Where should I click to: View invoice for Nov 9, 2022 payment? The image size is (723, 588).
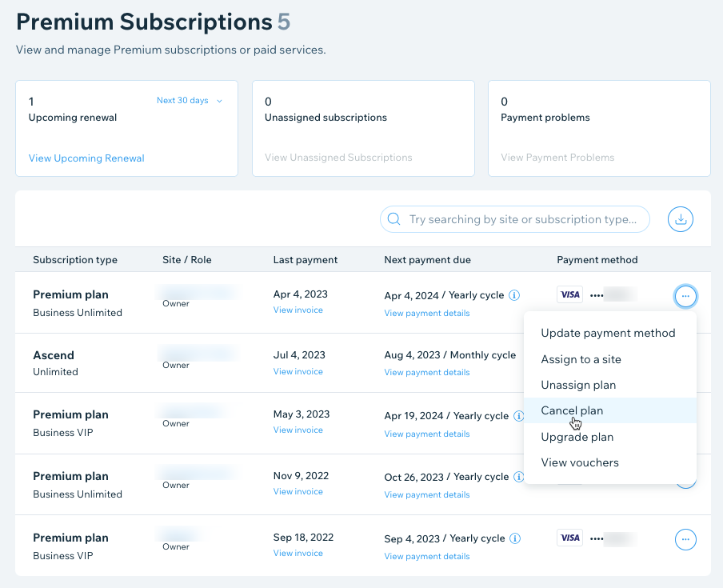click(298, 491)
